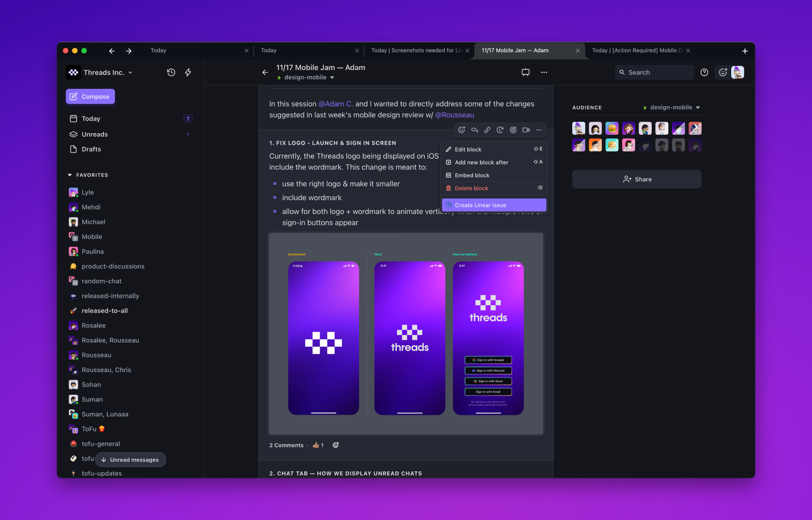The image size is (812, 520).
Task: Open the history/clock icon
Action: coord(171,71)
